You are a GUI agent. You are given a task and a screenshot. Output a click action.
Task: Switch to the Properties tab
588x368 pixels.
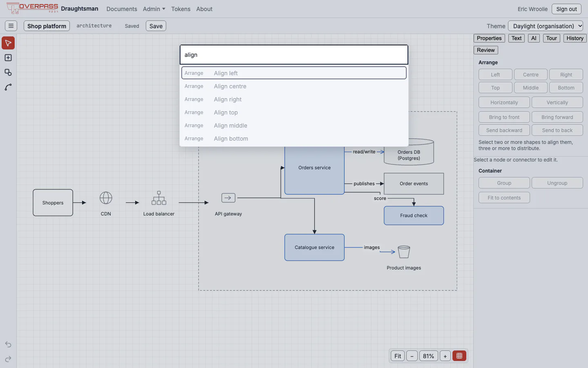pos(489,38)
